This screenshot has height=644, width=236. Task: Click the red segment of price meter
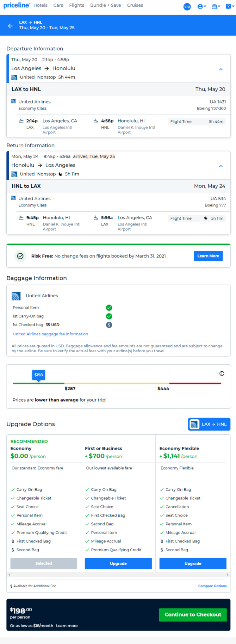click(x=195, y=383)
